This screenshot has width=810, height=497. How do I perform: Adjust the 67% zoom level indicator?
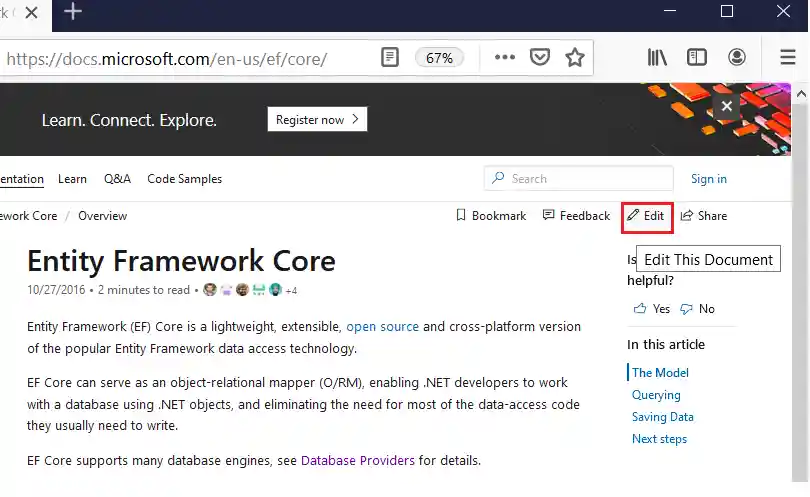click(x=440, y=58)
